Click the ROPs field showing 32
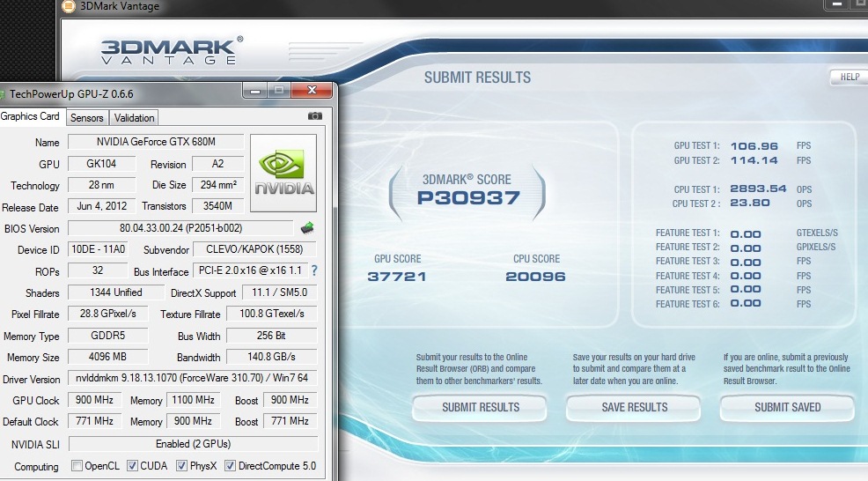 click(x=98, y=270)
